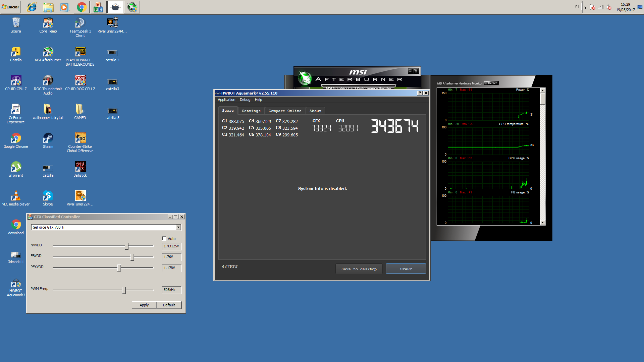Image resolution: width=644 pixels, height=362 pixels.
Task: Switch to the Score tab
Action: 228,111
